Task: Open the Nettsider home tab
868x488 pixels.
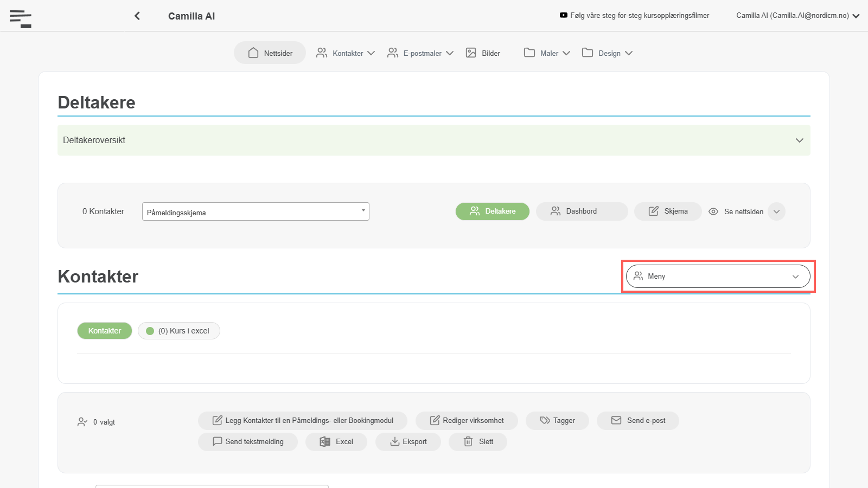Action: coord(270,53)
